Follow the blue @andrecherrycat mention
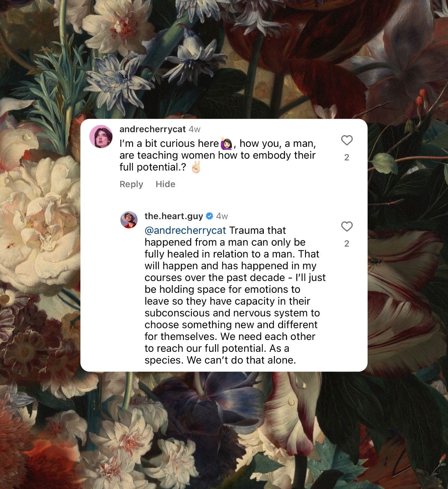The height and width of the screenshot is (489, 448). pyautogui.click(x=185, y=230)
